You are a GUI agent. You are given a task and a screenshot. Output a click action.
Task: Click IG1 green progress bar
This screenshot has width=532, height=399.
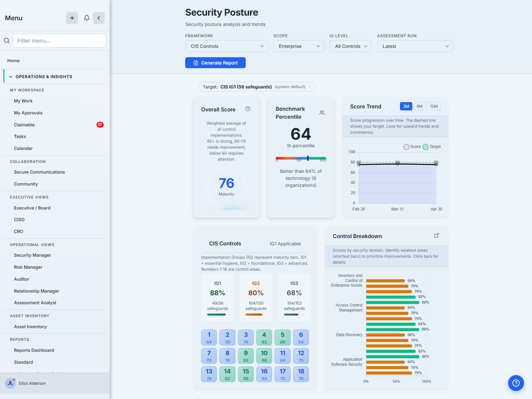(x=216, y=315)
